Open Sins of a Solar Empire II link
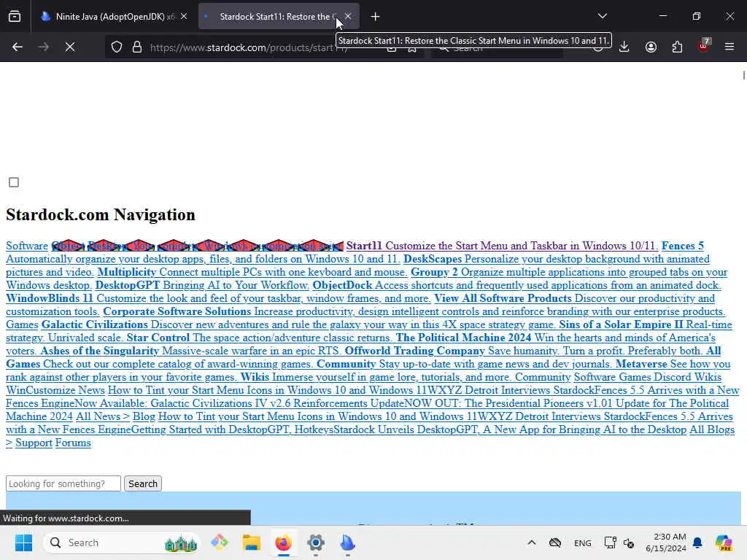This screenshot has height=560, width=747. 621,324
